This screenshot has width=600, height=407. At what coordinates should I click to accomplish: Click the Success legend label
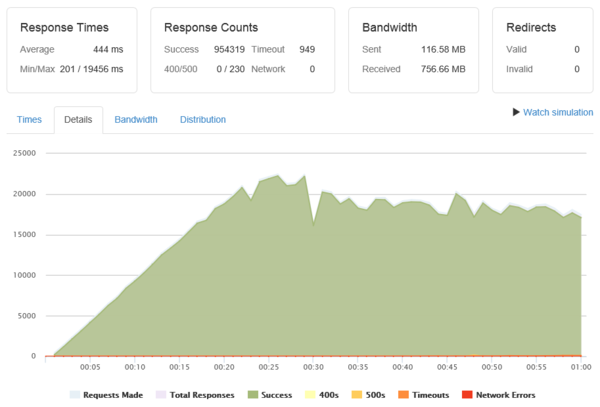pyautogui.click(x=276, y=395)
